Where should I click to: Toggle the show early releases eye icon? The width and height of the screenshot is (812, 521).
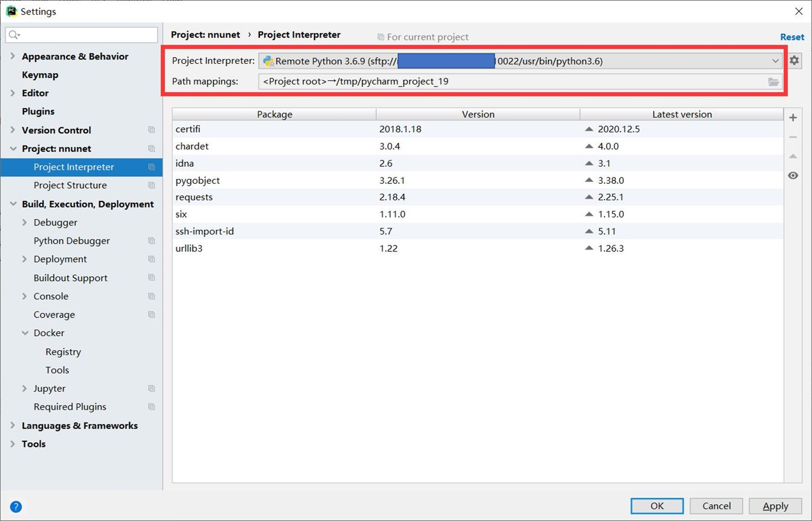[x=793, y=176]
